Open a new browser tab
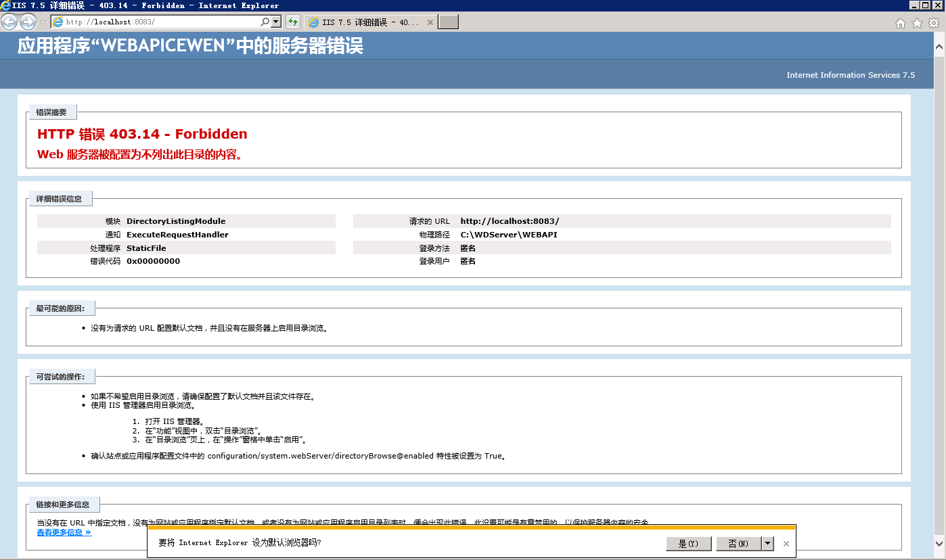Screen dimensions: 946x560 click(448, 22)
